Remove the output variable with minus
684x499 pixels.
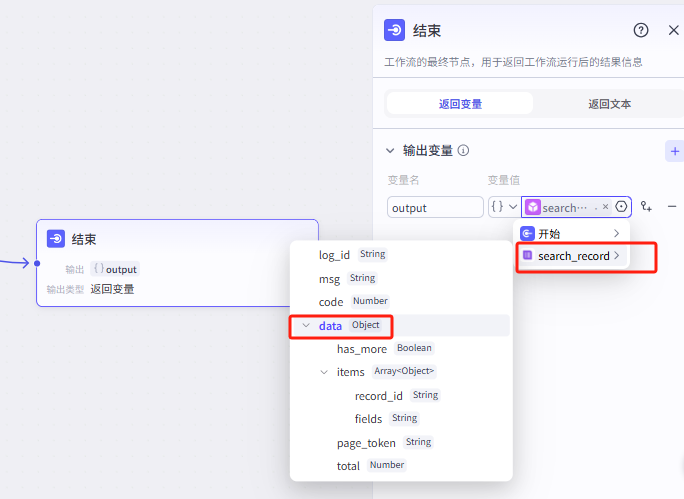tap(672, 206)
